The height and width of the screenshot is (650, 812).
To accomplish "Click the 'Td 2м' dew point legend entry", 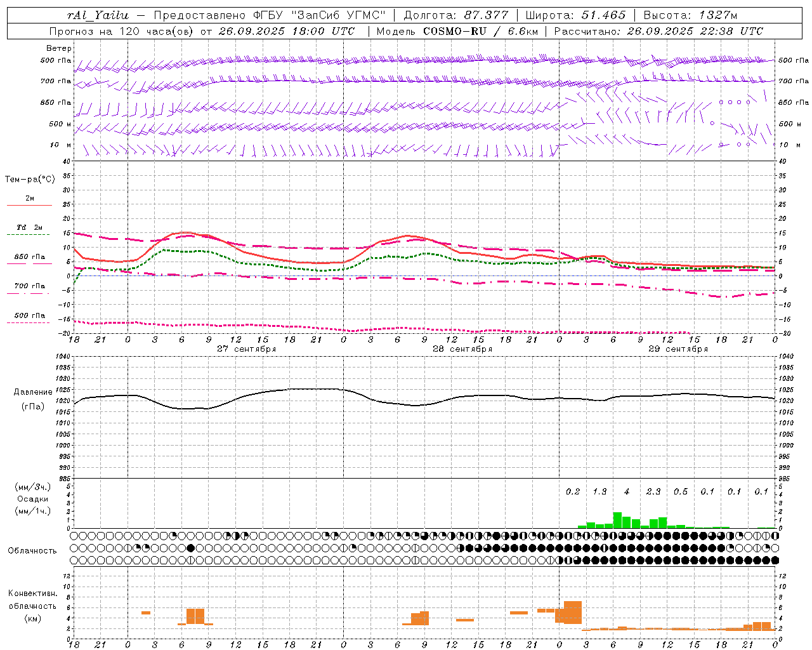I will pos(29,227).
